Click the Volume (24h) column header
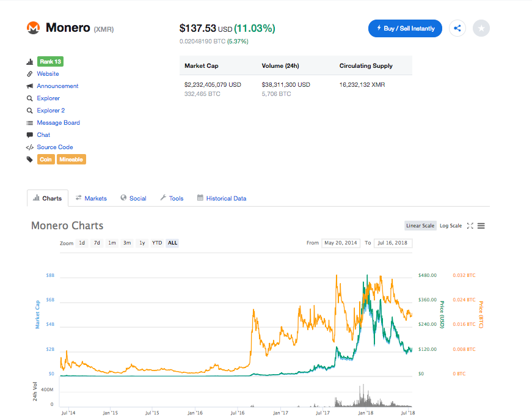 [x=280, y=66]
